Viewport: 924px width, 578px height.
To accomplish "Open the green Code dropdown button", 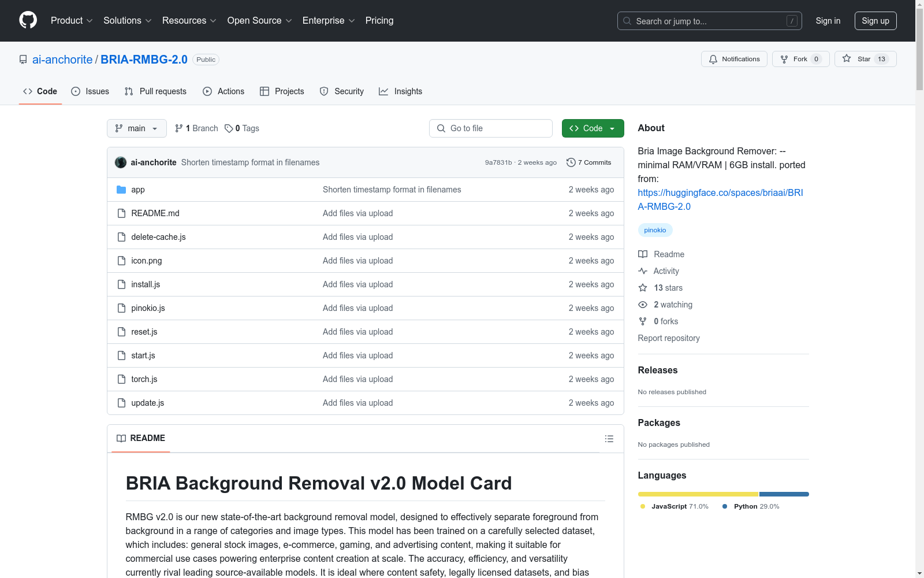I will click(593, 128).
